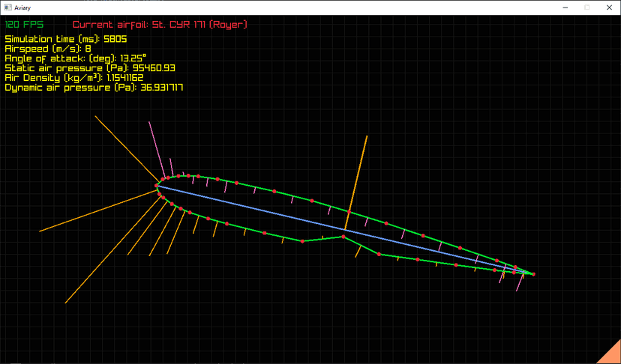Click the Airspeed (m/s) readout
The width and height of the screenshot is (621, 364).
coord(48,49)
